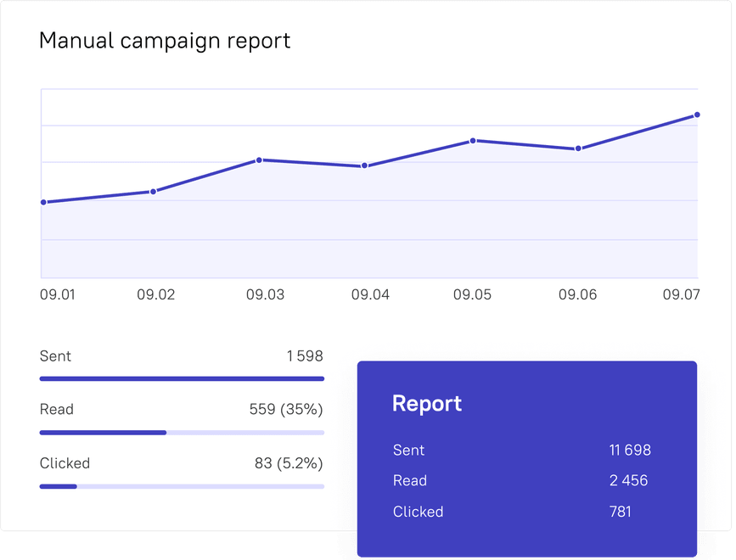Select the '11 698' total in Report card
Image resolution: width=736 pixels, height=560 pixels.
pos(630,451)
